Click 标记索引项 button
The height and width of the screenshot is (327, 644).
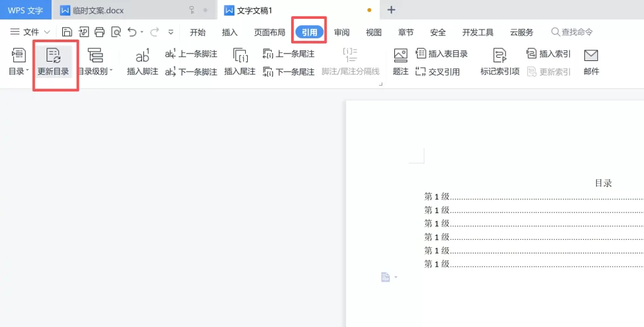[500, 62]
